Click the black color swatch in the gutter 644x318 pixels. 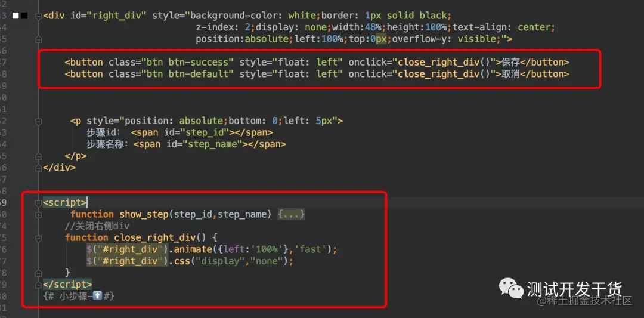24,16
